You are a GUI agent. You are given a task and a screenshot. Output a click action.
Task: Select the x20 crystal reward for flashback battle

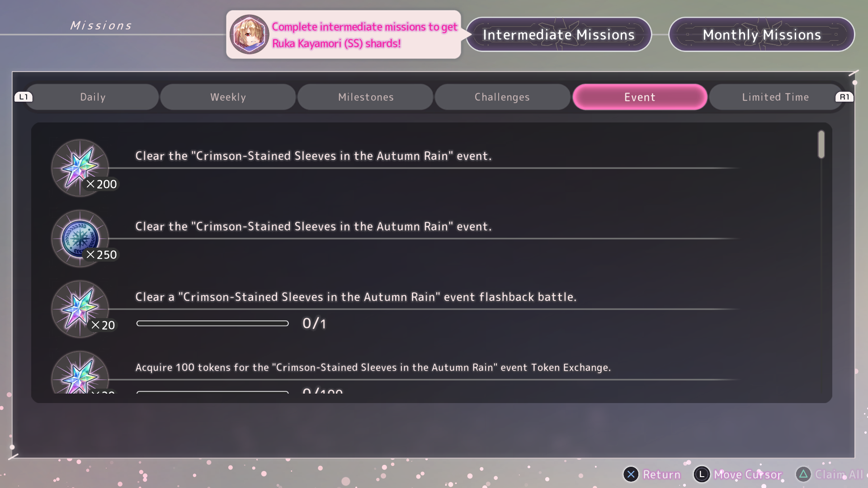80,309
